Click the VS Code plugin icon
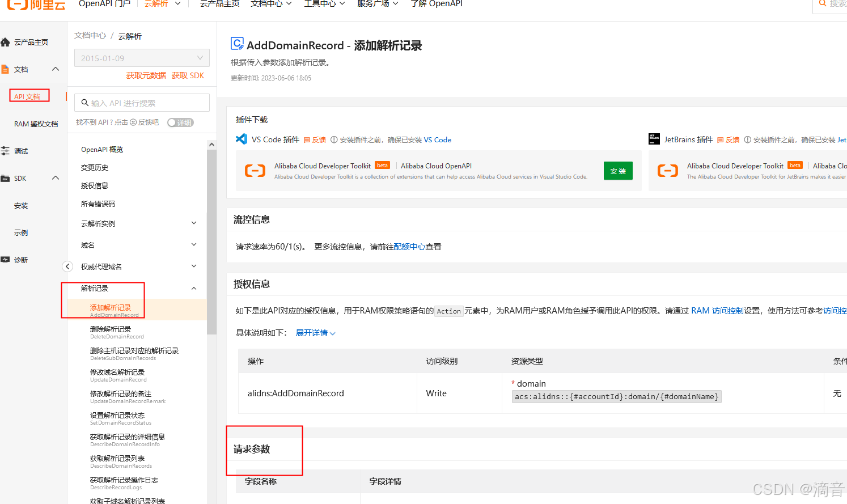The width and height of the screenshot is (847, 504). (240, 139)
